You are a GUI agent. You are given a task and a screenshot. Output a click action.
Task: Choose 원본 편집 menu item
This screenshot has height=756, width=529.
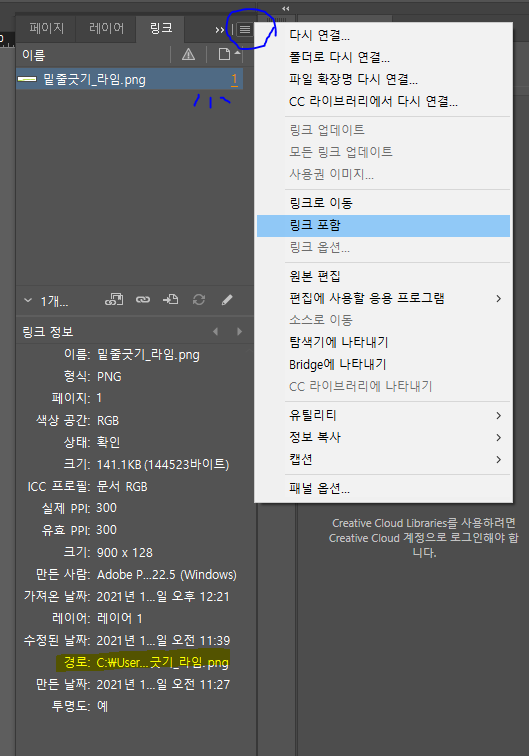pos(383,276)
